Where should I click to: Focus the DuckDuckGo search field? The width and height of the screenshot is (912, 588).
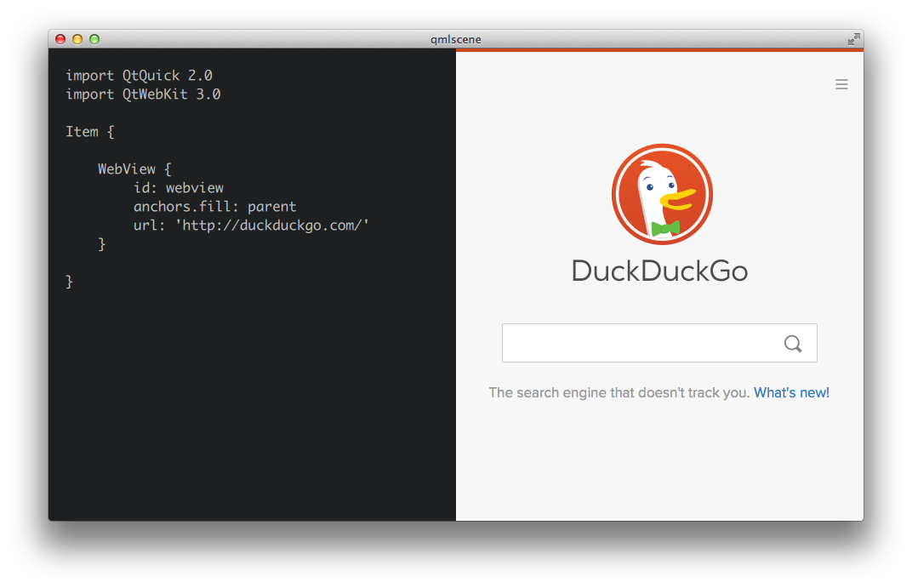[659, 343]
